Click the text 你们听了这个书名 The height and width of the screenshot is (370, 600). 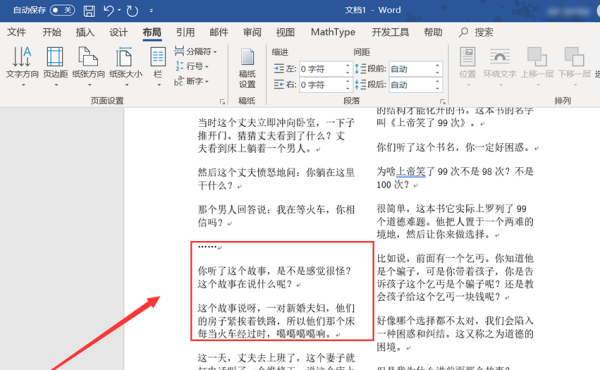point(416,147)
